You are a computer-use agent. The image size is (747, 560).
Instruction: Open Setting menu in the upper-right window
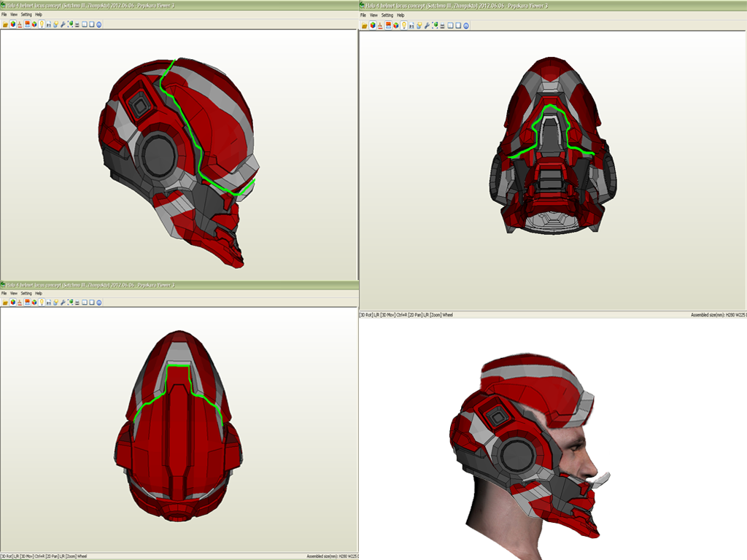(x=387, y=15)
